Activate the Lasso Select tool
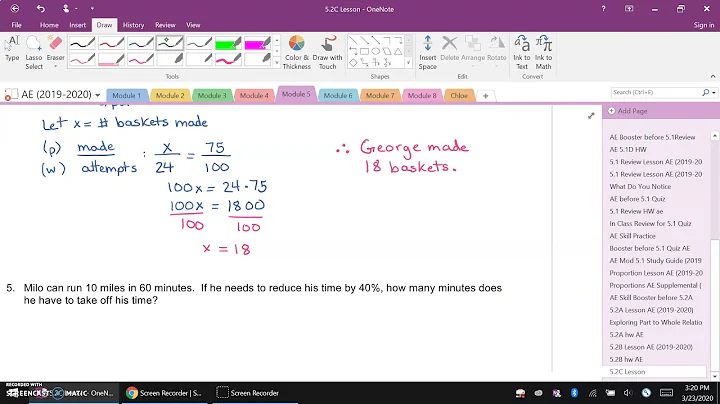This screenshot has width=720, height=404. 34,52
